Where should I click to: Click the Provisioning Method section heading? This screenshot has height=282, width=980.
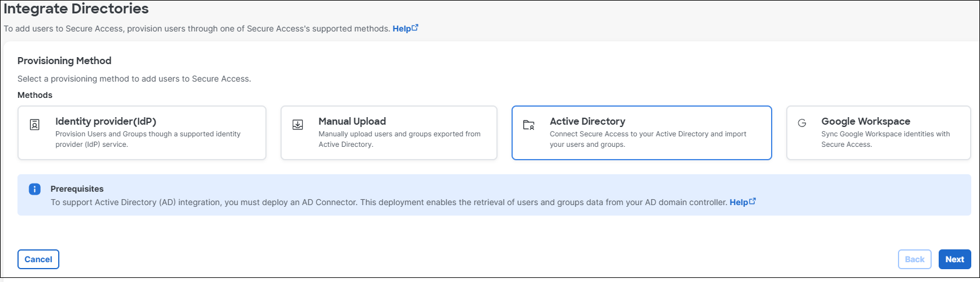[64, 61]
